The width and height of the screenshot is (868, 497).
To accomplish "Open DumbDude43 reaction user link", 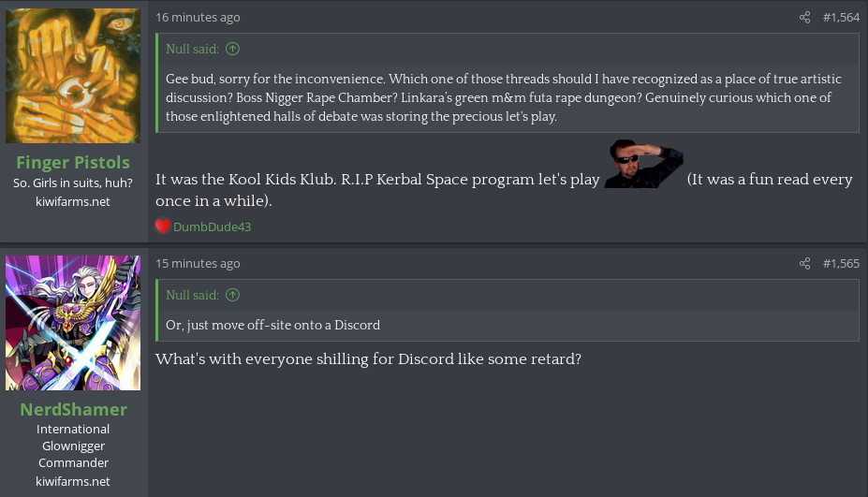I will (212, 227).
